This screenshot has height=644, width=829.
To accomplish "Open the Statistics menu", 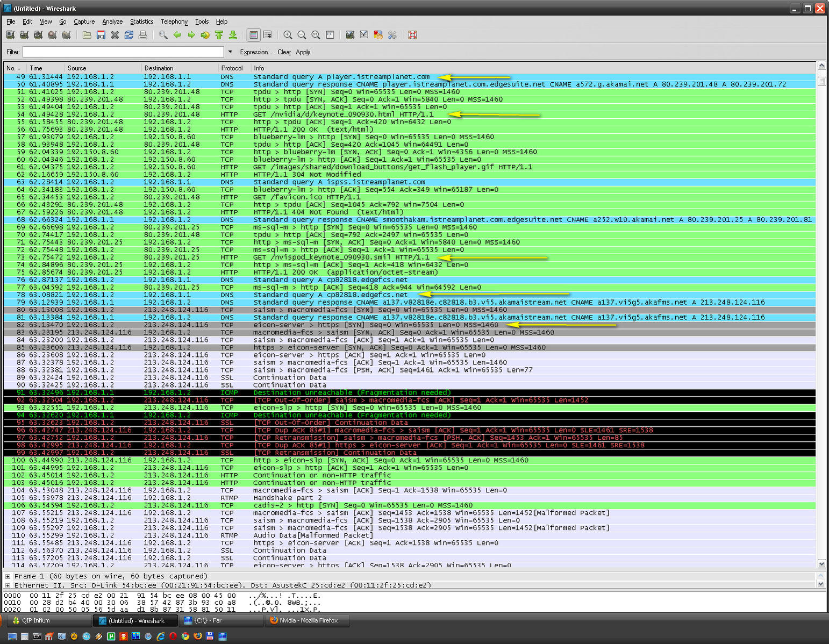I will 141,22.
